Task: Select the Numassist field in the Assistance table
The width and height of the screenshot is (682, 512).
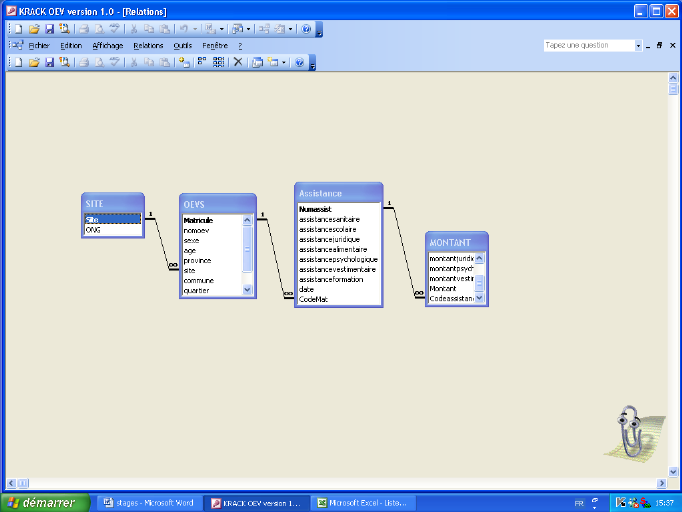Action: click(x=314, y=210)
